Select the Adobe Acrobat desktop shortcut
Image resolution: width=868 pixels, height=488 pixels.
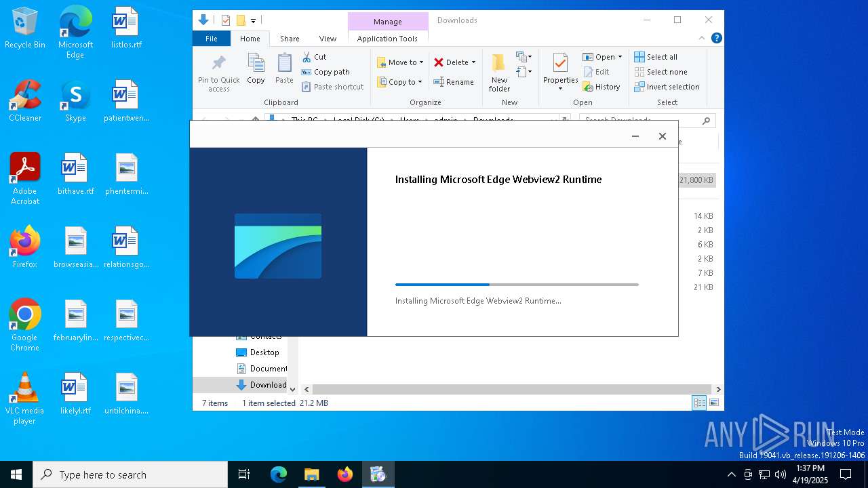click(x=25, y=179)
